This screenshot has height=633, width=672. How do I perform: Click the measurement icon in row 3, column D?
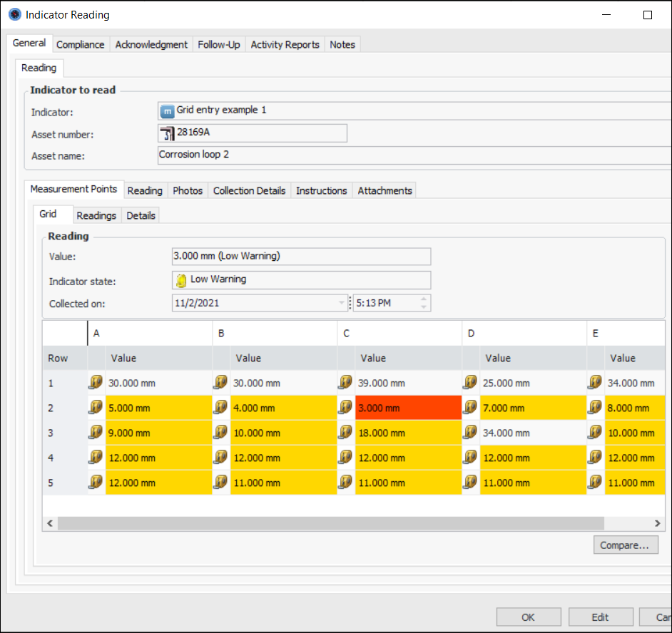471,433
